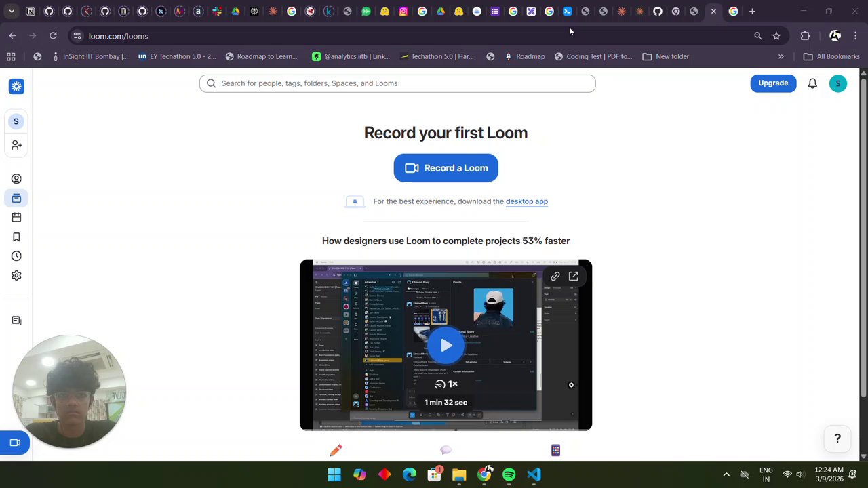Click the search field for people, tags, folders
Image resolution: width=868 pixels, height=488 pixels.
pos(397,83)
